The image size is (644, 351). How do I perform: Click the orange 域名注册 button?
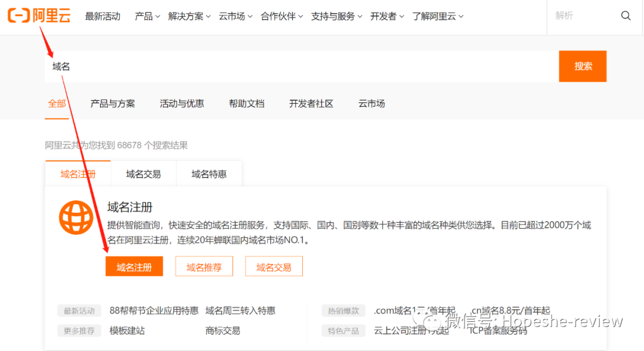[134, 266]
